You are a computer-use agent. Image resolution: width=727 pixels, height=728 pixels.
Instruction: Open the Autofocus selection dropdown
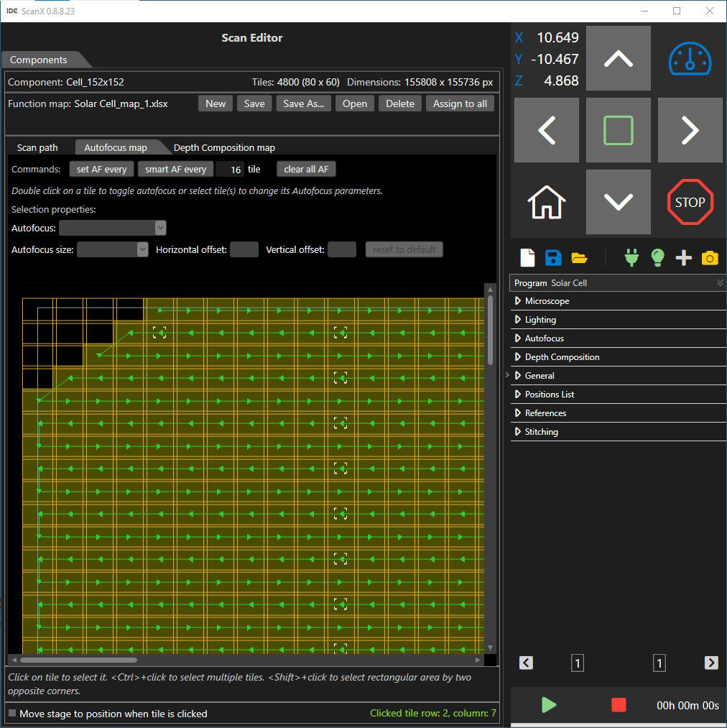click(113, 228)
